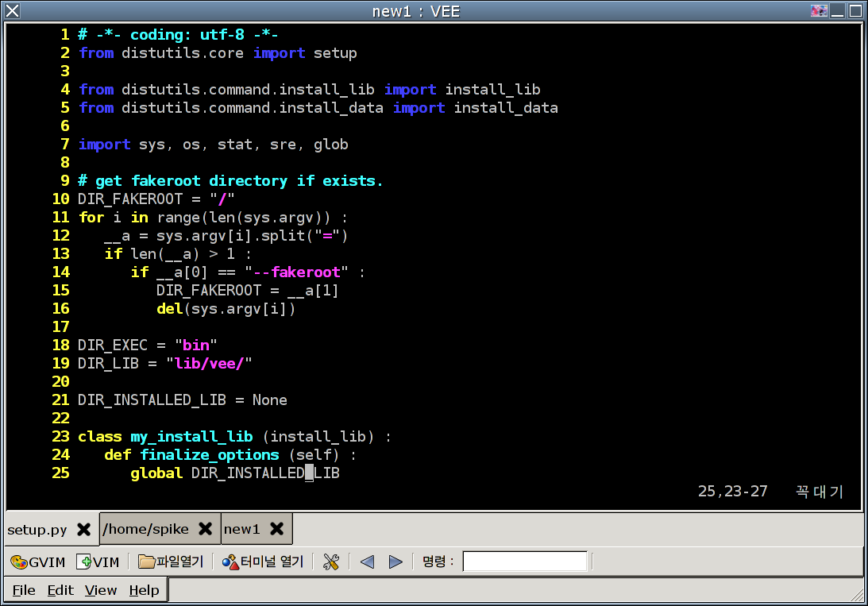The width and height of the screenshot is (868, 606).
Task: Open the settings wrench and screwdriver icon
Action: [331, 562]
